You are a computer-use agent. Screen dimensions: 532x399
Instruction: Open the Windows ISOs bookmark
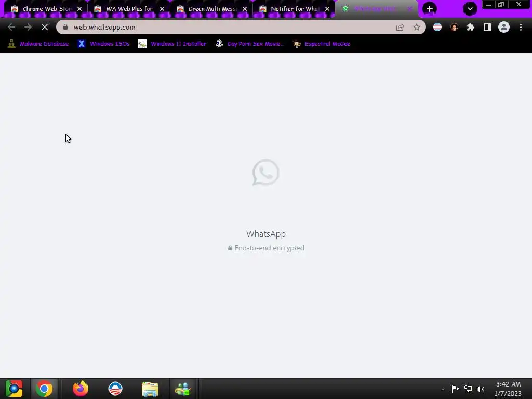coord(104,44)
